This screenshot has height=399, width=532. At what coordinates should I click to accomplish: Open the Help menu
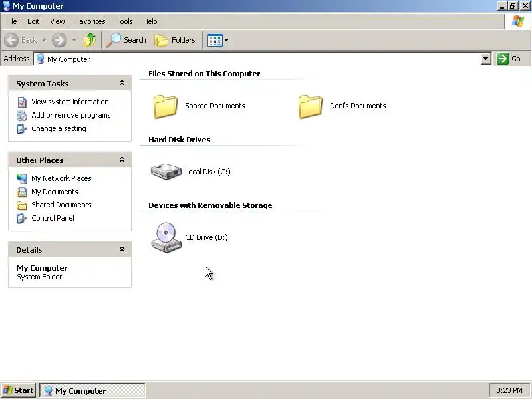point(150,21)
